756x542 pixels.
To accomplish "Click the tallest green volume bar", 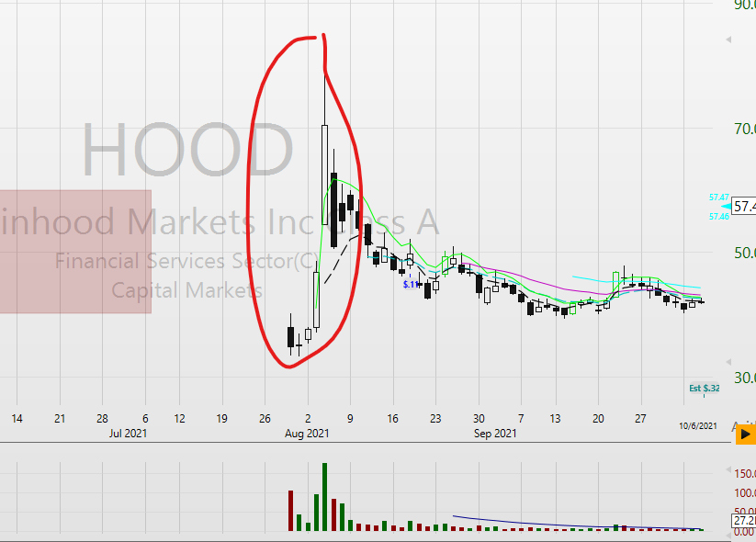I will 324,497.
